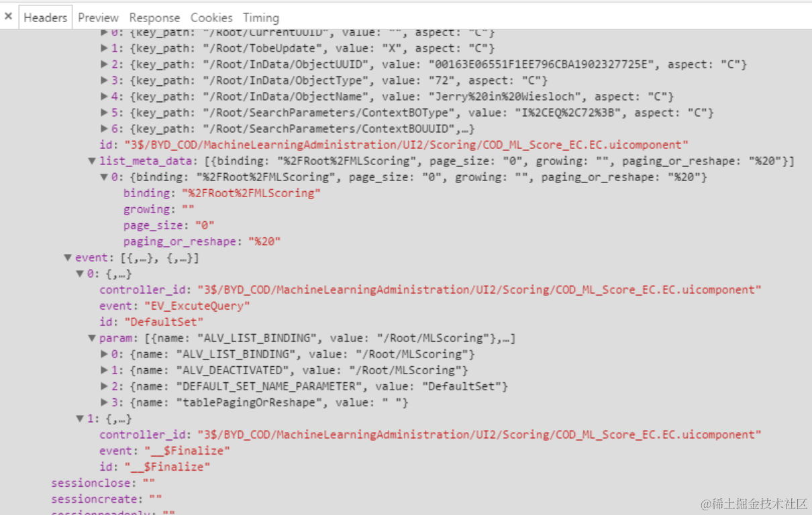Expand item 4 with ObjectName key path

pyautogui.click(x=104, y=97)
